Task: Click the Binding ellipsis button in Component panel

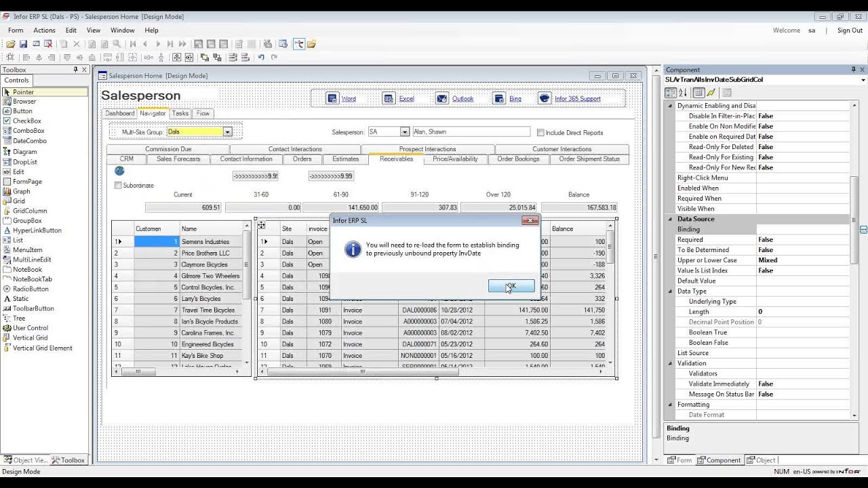Action: coord(863,230)
